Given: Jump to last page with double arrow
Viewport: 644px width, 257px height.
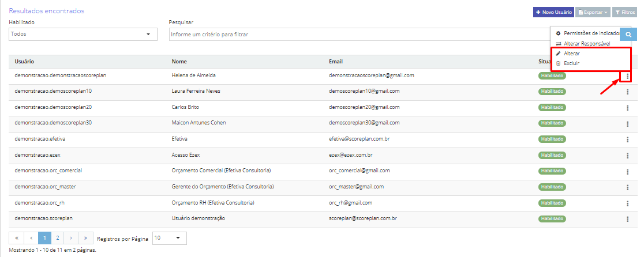Looking at the screenshot, I should coord(86,238).
